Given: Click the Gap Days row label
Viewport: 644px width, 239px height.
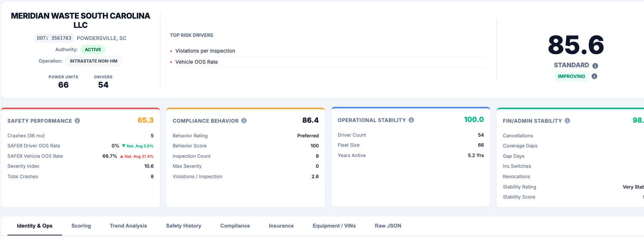Looking at the screenshot, I should [x=514, y=156].
